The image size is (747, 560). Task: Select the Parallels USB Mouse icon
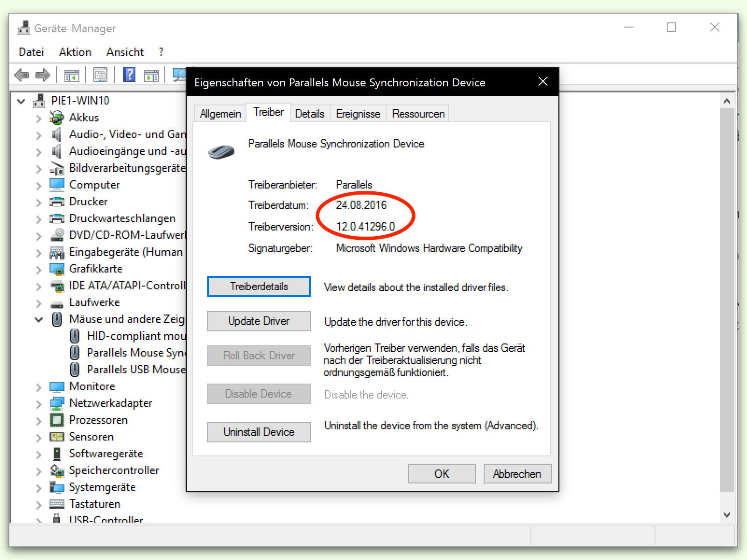click(75, 370)
